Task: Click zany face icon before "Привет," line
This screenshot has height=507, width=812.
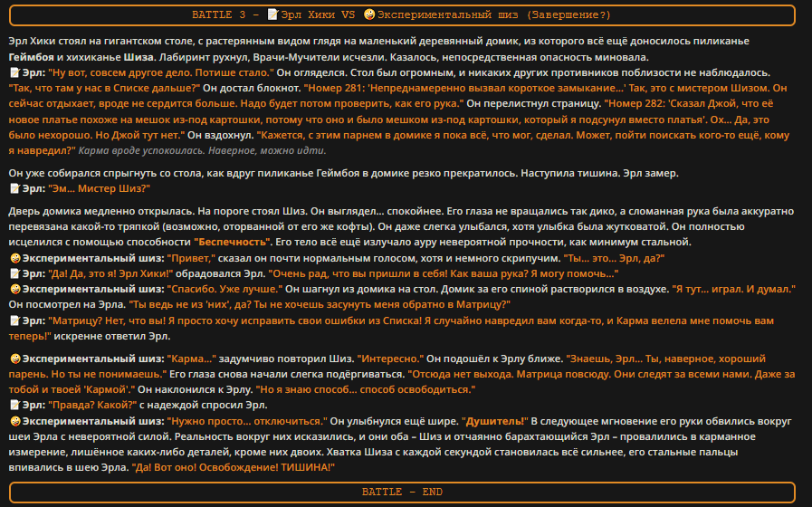Action: point(15,258)
